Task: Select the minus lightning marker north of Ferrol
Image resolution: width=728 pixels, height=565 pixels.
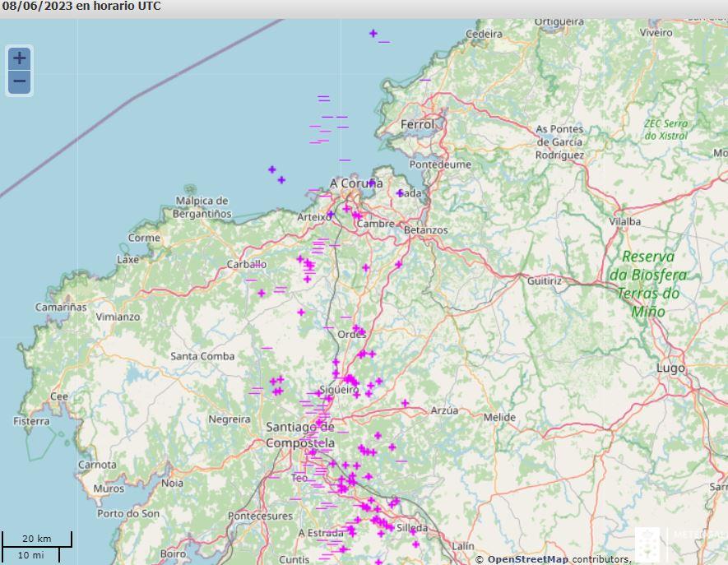Action: coord(424,80)
